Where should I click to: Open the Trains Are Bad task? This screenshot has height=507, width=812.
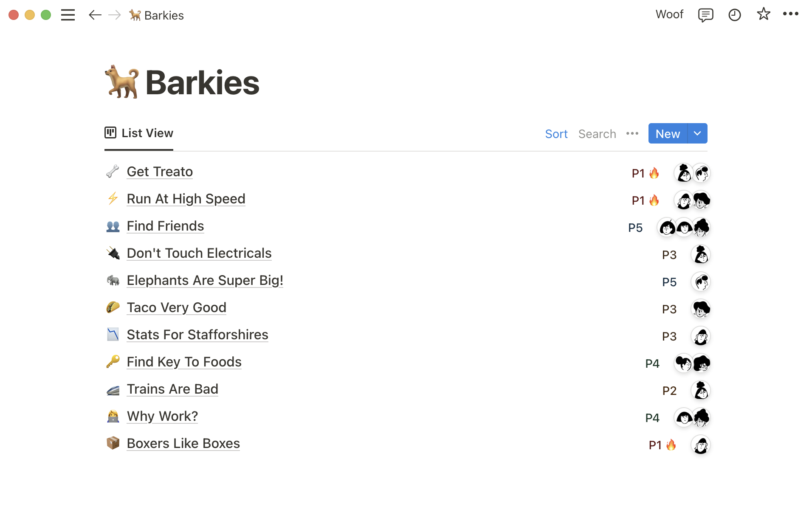coord(172,389)
